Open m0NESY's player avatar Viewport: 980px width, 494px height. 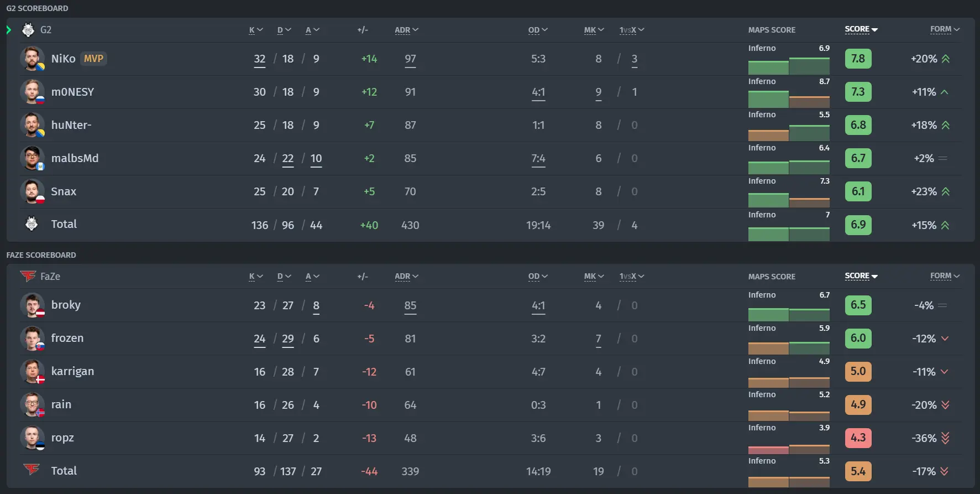tap(32, 92)
